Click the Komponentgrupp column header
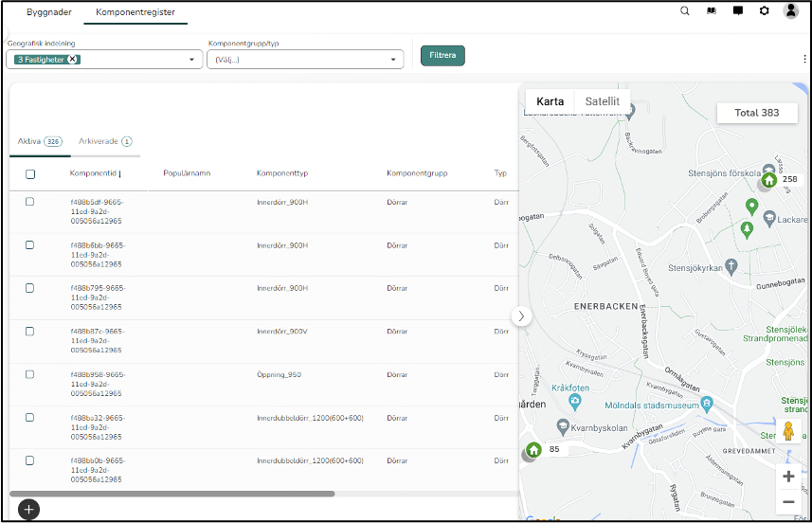Image resolution: width=812 pixels, height=523 pixels. coord(417,173)
